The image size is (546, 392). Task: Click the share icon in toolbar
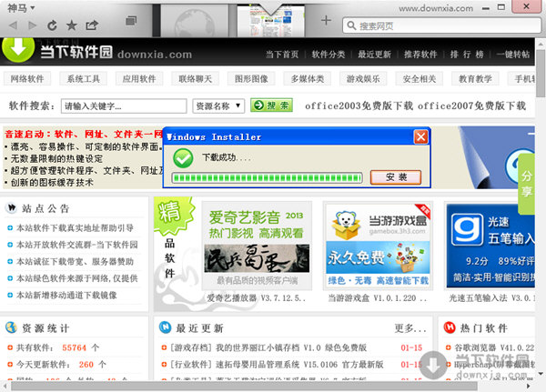[x=92, y=25]
